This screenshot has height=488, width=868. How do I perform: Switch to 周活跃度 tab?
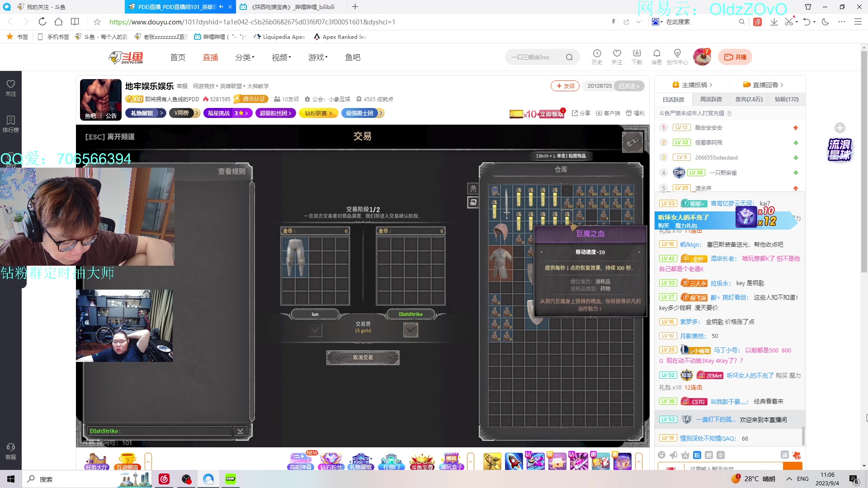(711, 99)
